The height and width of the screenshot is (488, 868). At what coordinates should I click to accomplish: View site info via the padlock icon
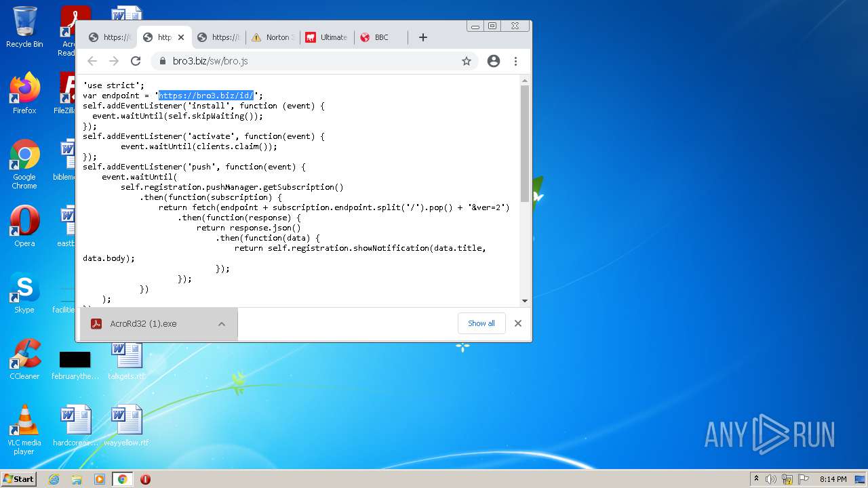tap(162, 61)
